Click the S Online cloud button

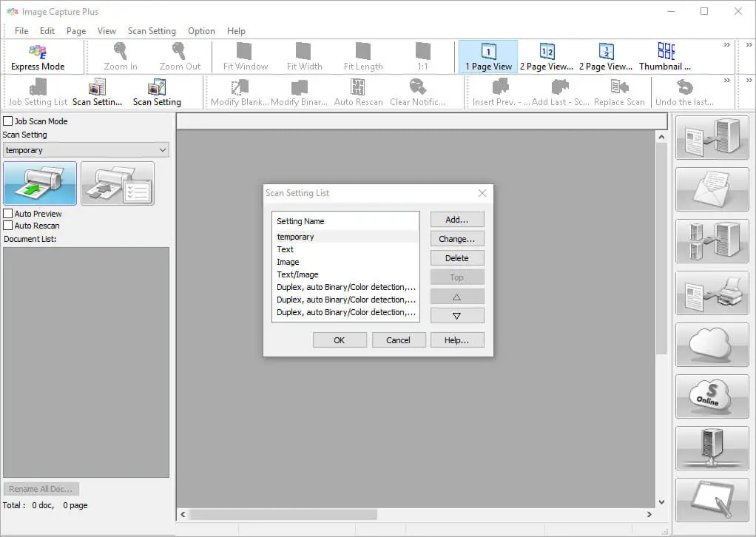pos(712,396)
